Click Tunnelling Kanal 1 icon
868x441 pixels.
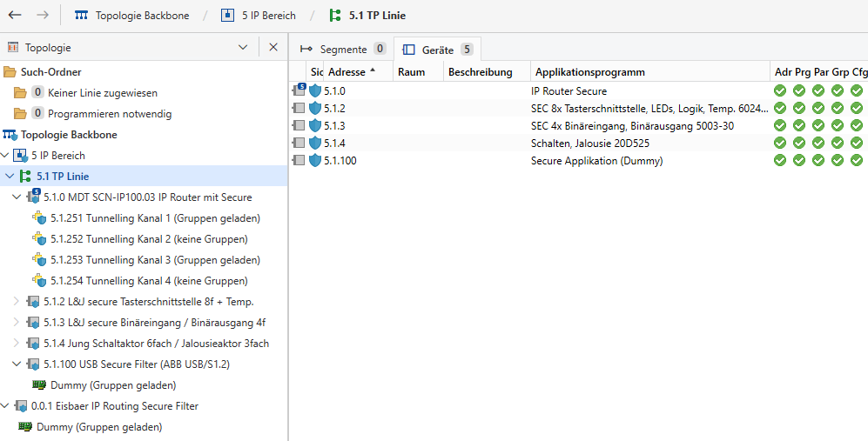[x=39, y=218]
